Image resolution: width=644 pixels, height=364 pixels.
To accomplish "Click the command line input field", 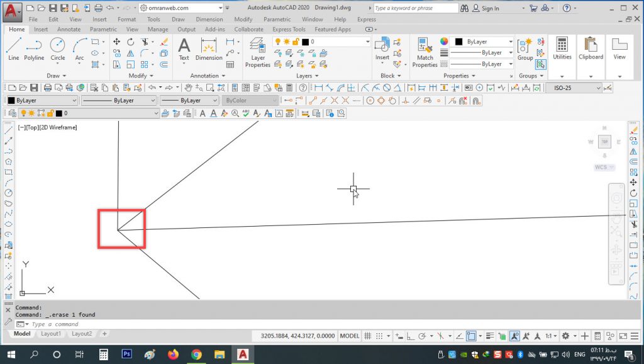I will pyautogui.click(x=126, y=324).
